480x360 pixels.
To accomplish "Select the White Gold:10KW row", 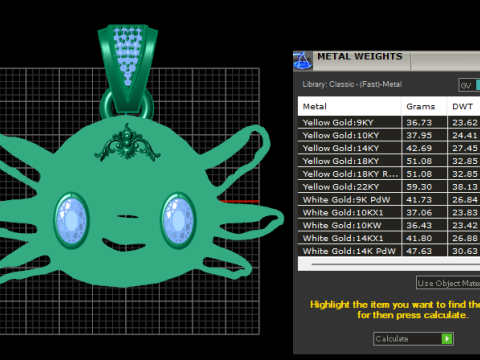I will coord(389,225).
